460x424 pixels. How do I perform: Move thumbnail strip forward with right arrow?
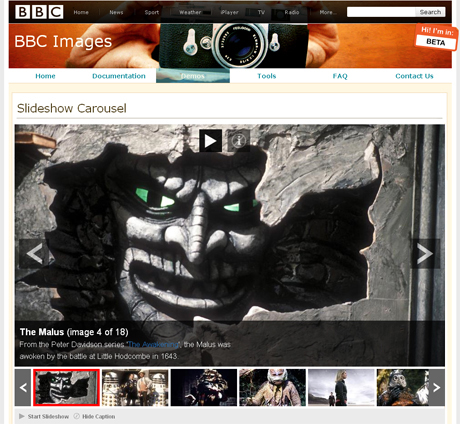[436, 387]
